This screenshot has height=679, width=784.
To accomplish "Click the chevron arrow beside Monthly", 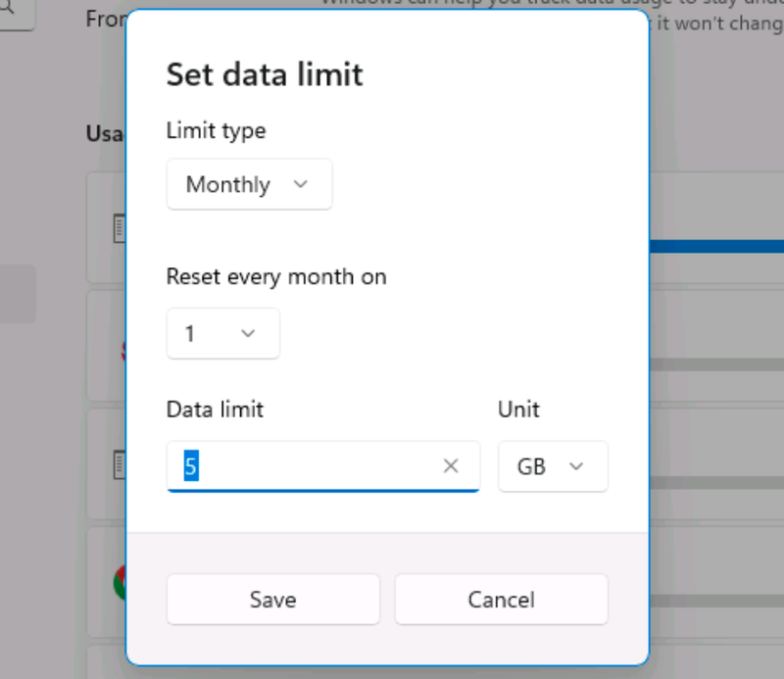I will [301, 184].
